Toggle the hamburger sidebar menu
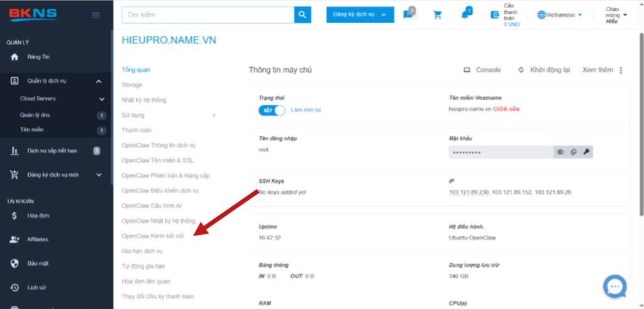This screenshot has width=644, height=309. coord(96,15)
